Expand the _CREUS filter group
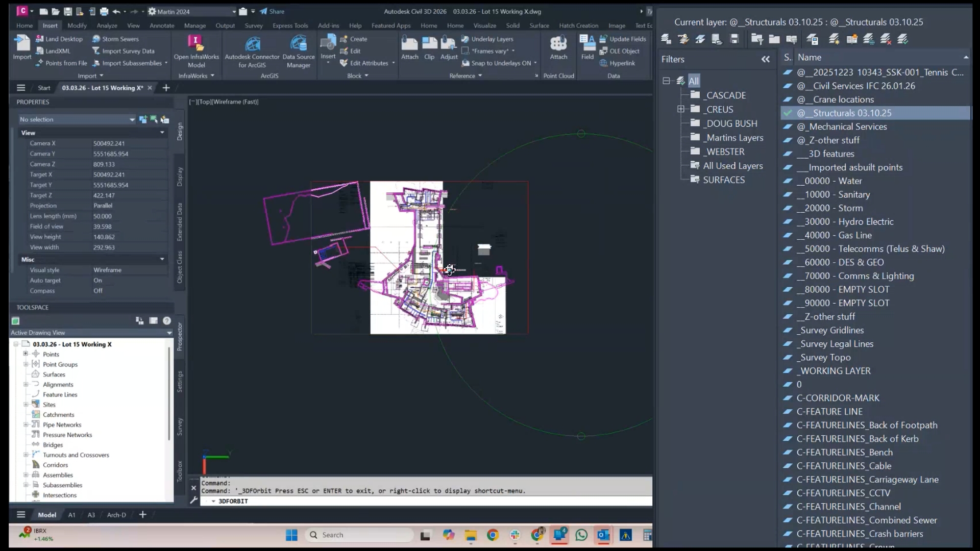Image resolution: width=980 pixels, height=551 pixels. point(680,109)
